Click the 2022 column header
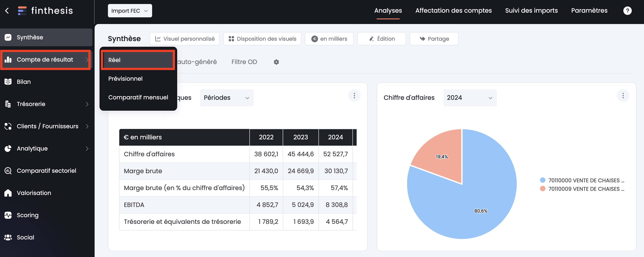 pyautogui.click(x=266, y=137)
